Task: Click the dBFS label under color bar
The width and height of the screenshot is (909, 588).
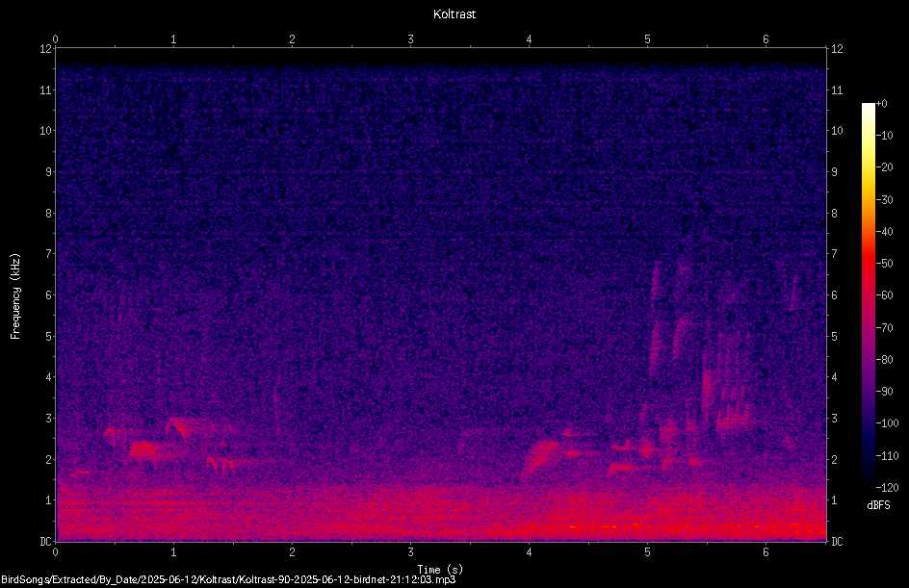Action: 878,505
